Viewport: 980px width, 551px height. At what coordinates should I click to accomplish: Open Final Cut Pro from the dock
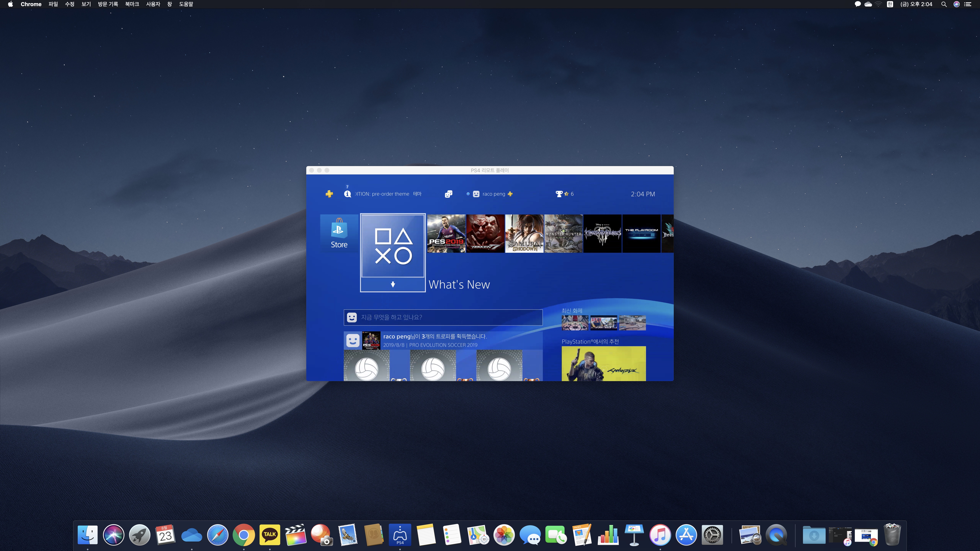pos(296,535)
